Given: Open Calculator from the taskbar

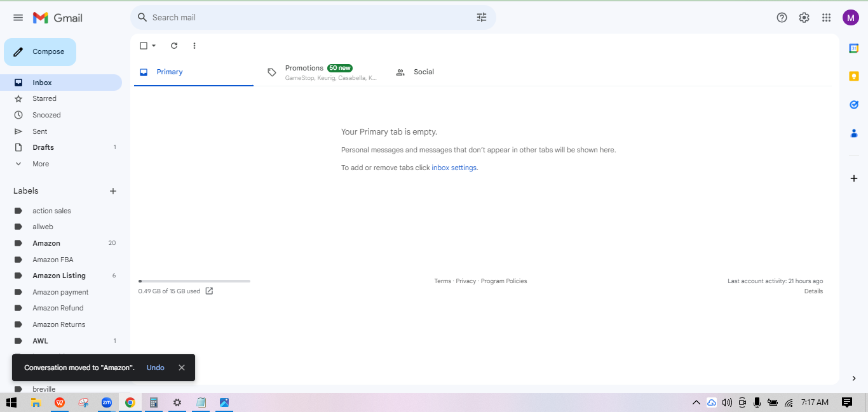Looking at the screenshot, I should coord(154,402).
